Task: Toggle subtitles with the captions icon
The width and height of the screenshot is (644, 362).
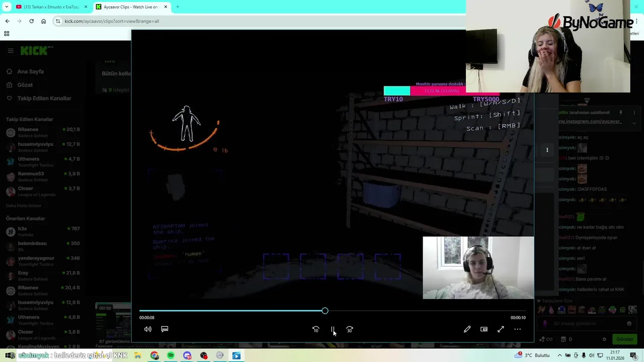Action: (165, 329)
